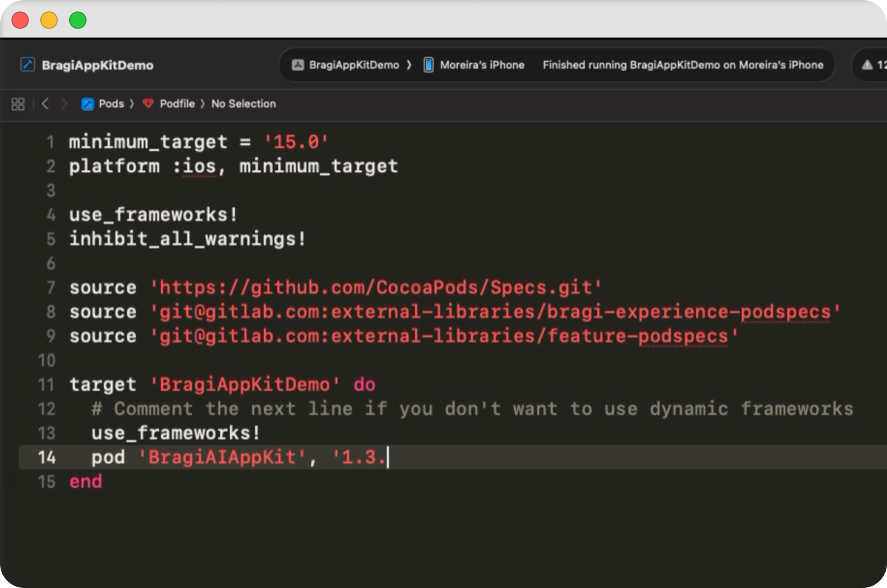Click the '15.0' string on line 1
Viewport: 887px width, 588px height.
click(x=296, y=141)
